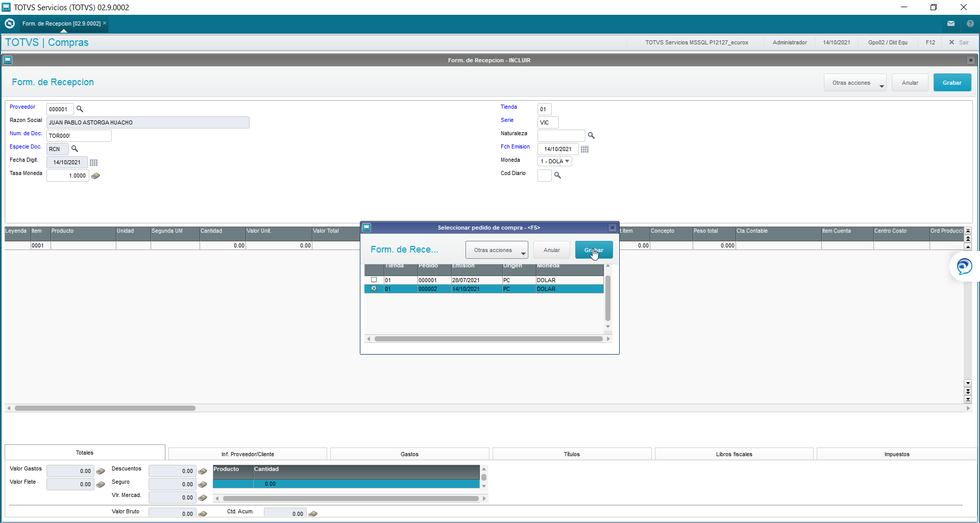Screen dimensions: 980x523
Task: Click Grabar in the main form
Action: [x=952, y=83]
